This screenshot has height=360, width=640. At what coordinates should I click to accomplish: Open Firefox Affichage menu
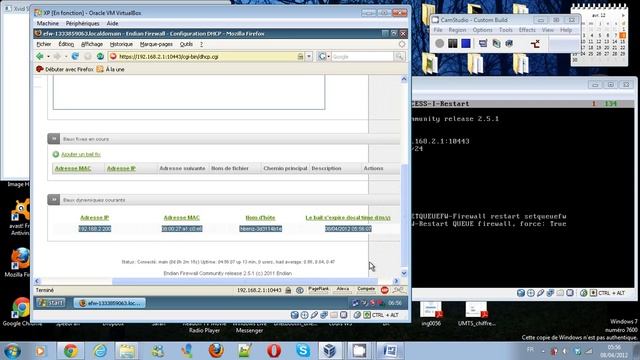click(x=92, y=44)
